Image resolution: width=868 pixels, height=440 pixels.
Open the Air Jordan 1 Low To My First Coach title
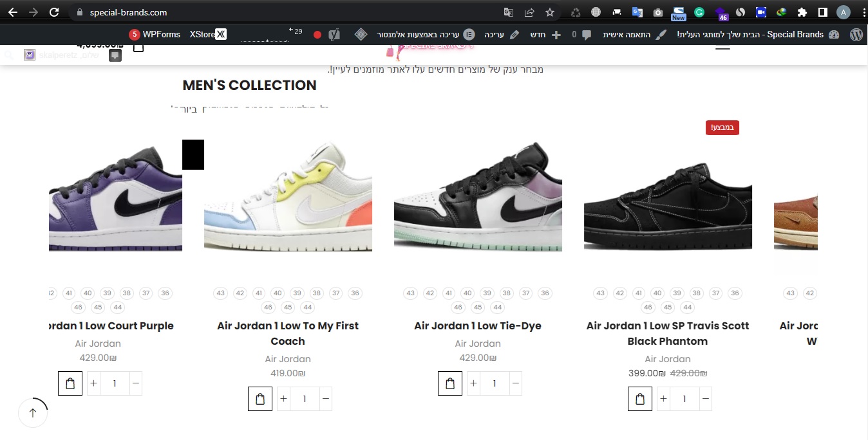(x=288, y=334)
